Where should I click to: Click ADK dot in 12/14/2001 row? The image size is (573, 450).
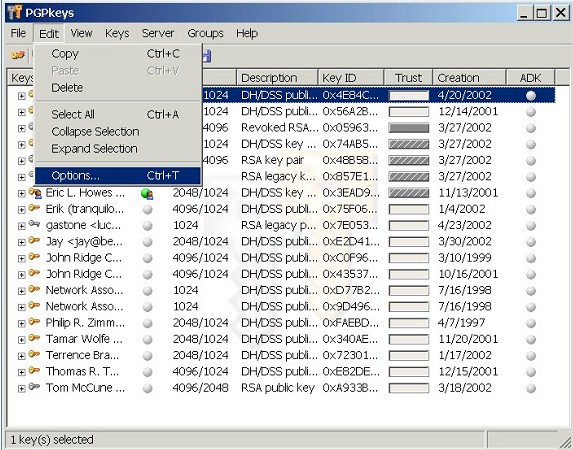531,112
